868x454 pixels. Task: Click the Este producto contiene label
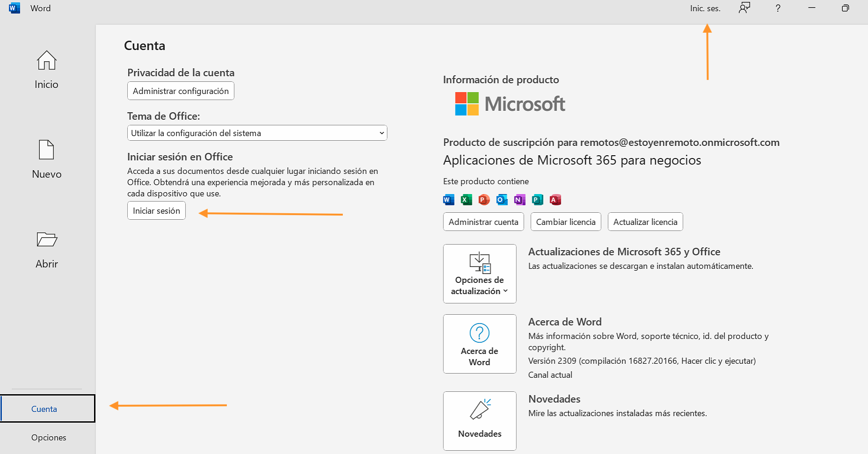tap(486, 181)
